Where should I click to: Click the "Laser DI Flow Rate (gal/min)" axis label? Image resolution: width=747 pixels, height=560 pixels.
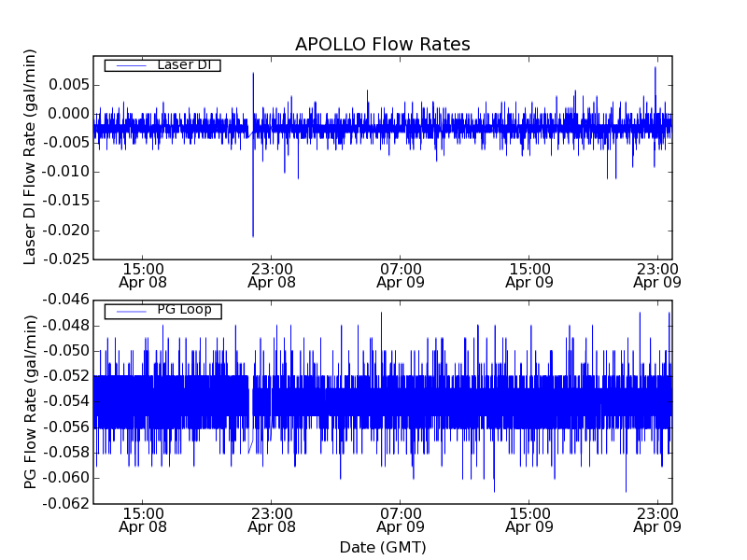point(30,157)
